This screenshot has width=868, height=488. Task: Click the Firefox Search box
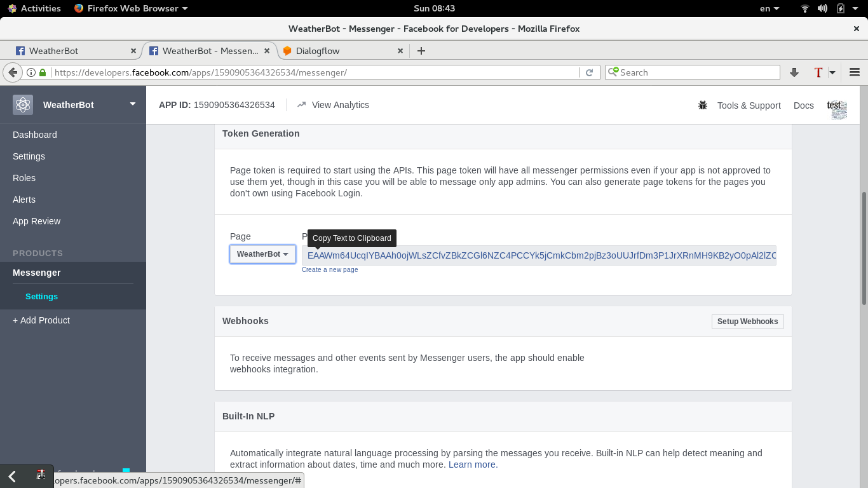click(x=693, y=72)
